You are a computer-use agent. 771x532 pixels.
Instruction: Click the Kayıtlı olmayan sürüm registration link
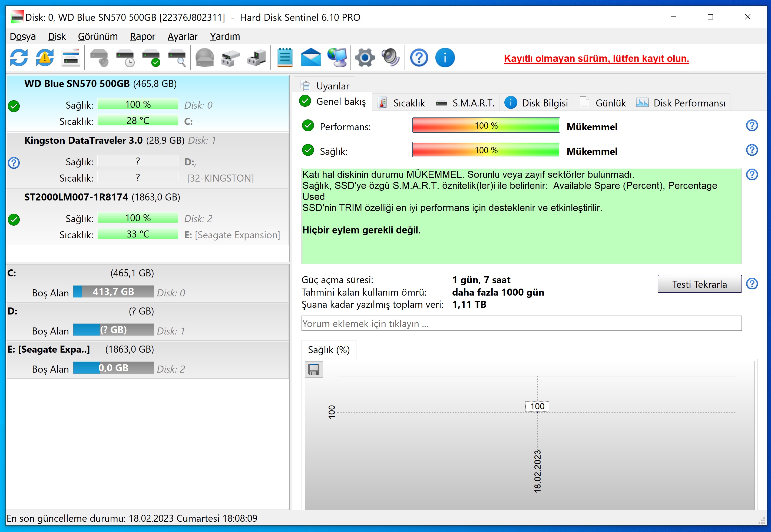(597, 58)
